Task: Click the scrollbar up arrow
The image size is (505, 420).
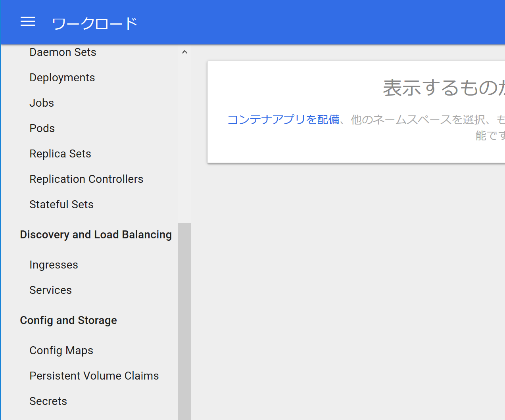Action: pos(184,52)
